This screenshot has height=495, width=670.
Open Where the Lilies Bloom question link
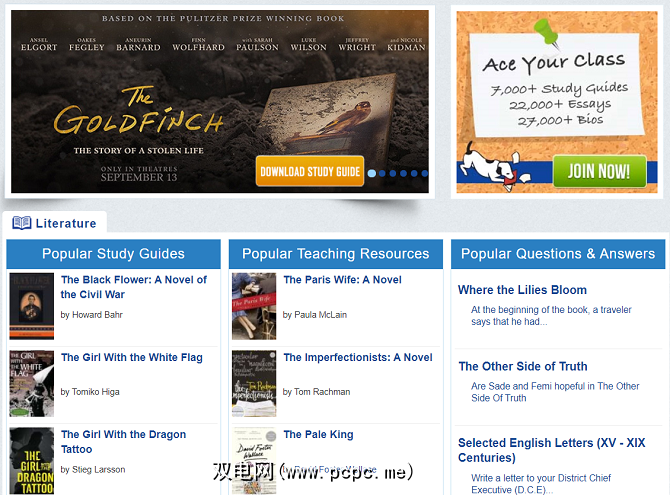click(x=522, y=290)
